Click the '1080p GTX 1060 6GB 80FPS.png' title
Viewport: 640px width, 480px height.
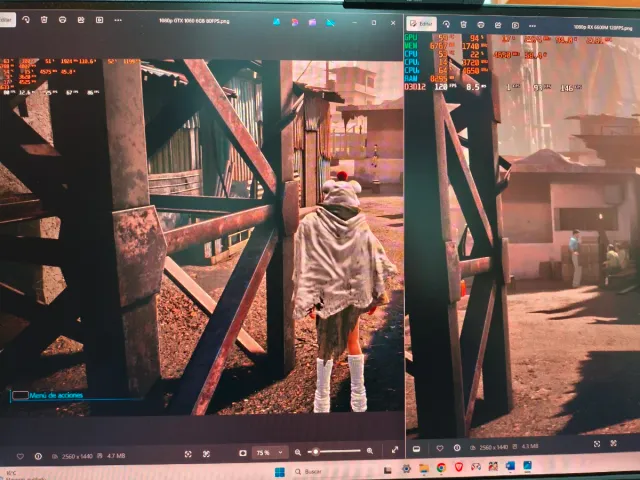[x=194, y=21]
